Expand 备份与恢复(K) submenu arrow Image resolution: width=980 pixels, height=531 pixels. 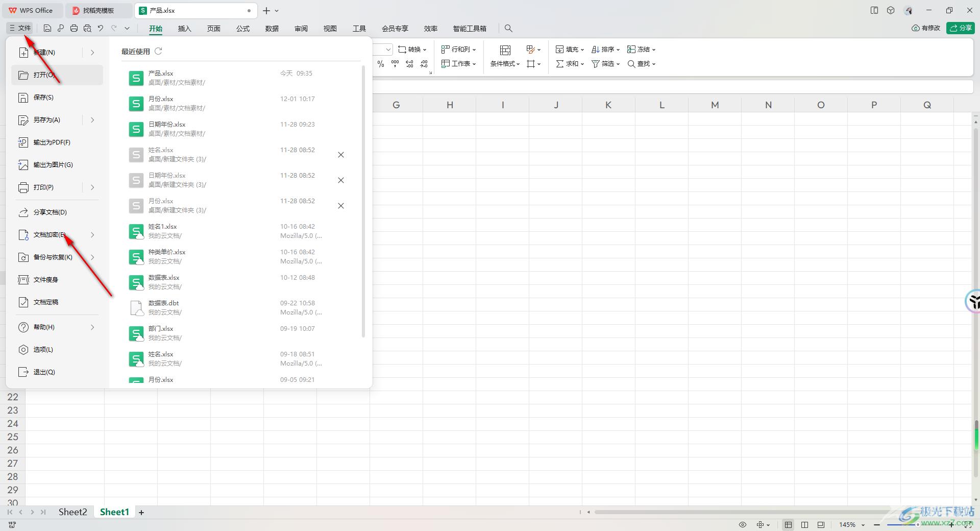point(92,257)
